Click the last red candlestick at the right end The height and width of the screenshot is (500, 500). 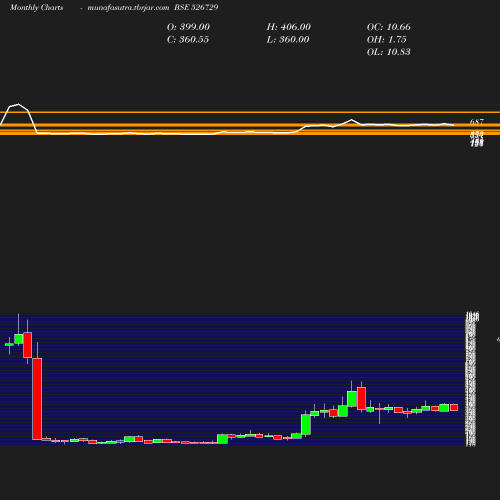454,407
